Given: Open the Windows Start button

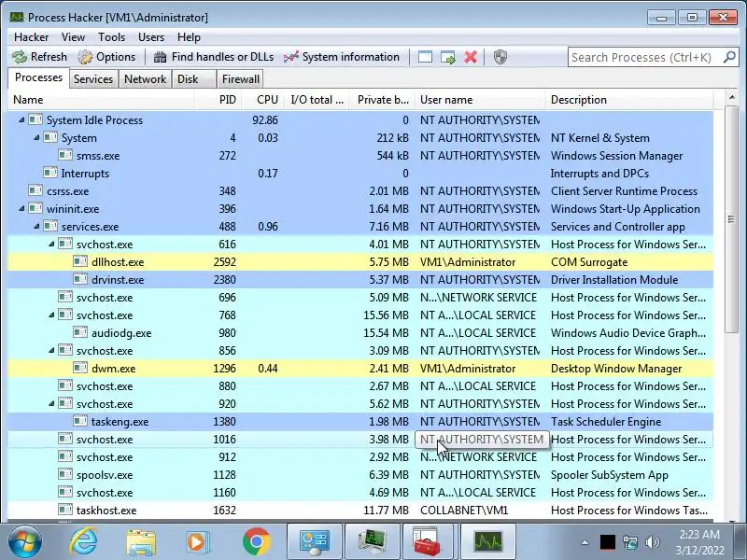Looking at the screenshot, I should pos(25,542).
